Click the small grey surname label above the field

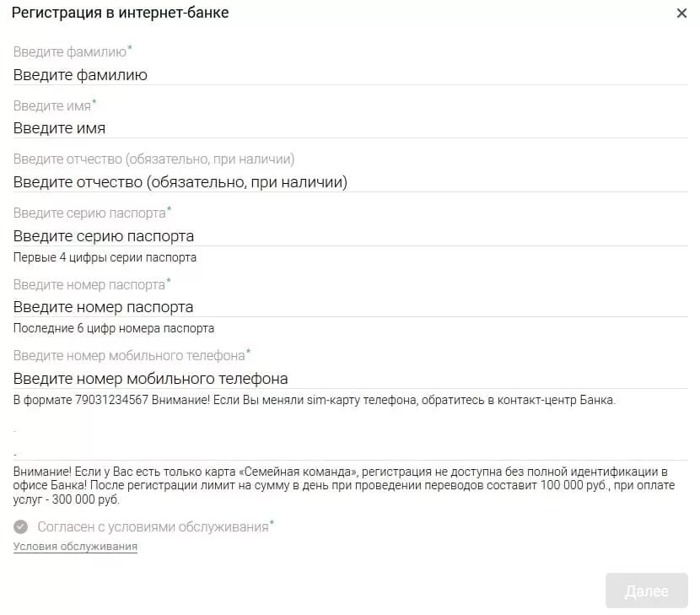click(x=70, y=52)
